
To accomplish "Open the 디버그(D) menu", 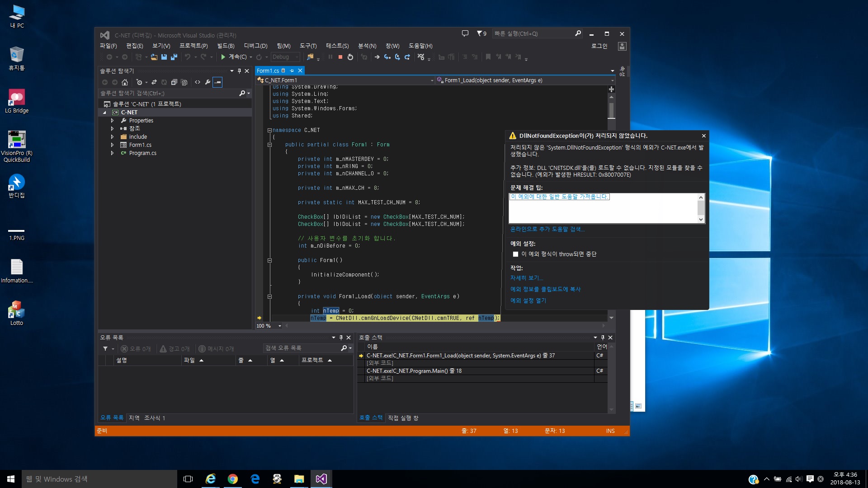I will point(255,46).
